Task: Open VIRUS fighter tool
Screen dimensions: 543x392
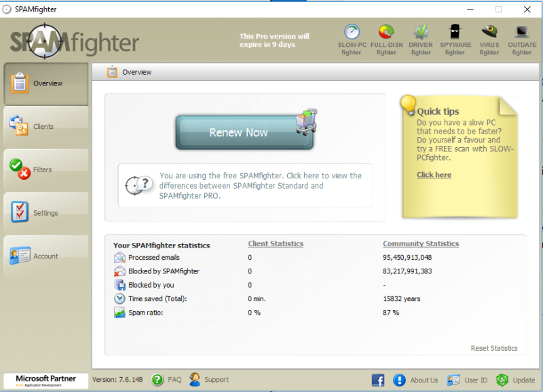Action: [x=489, y=32]
